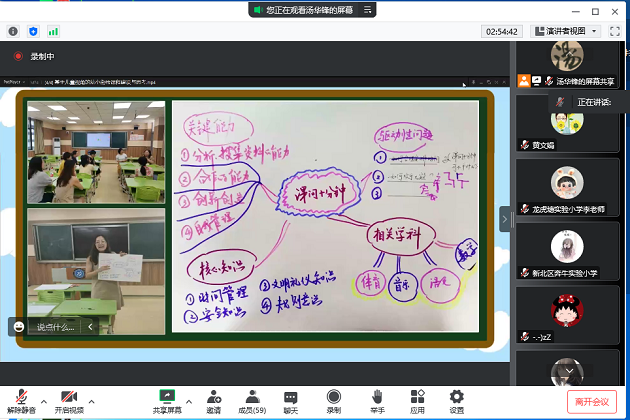Expand audio options arrow beside 解除静音

coord(41,397)
